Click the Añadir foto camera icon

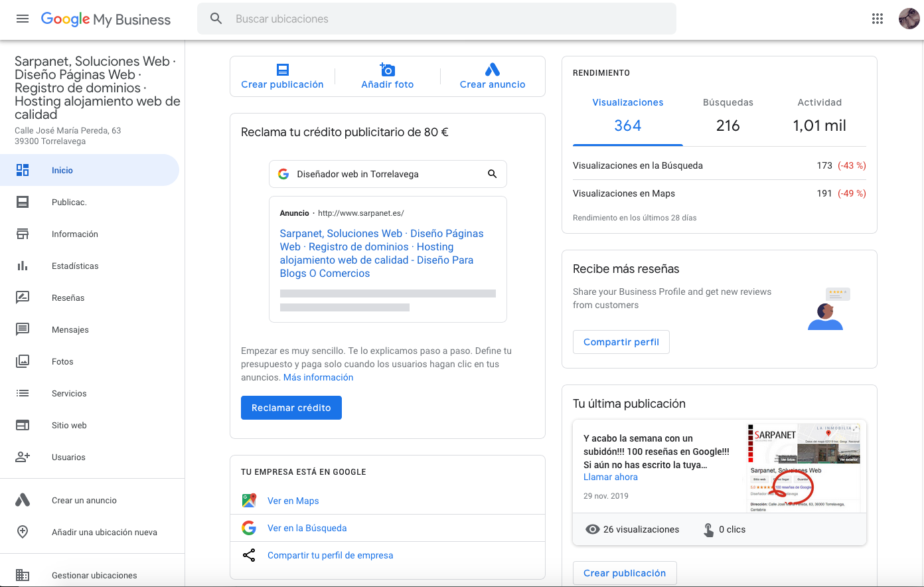pyautogui.click(x=388, y=70)
